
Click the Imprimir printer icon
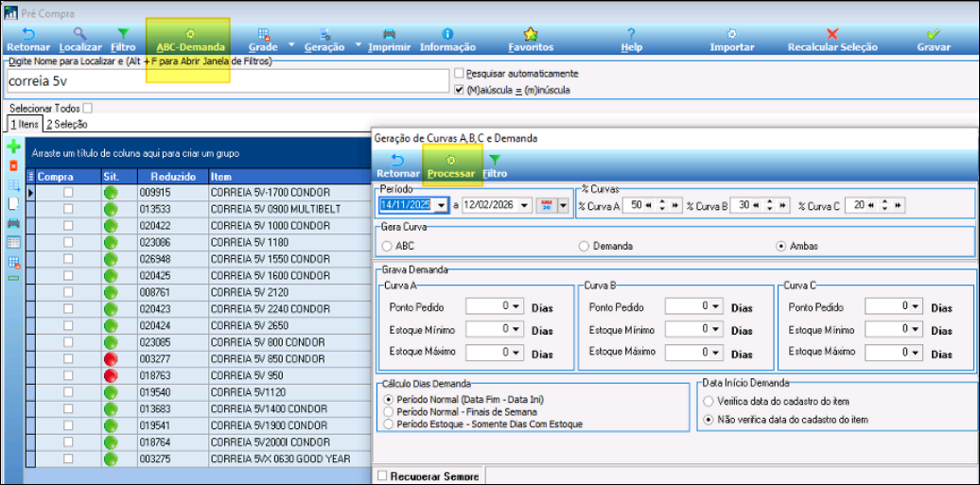[389, 34]
